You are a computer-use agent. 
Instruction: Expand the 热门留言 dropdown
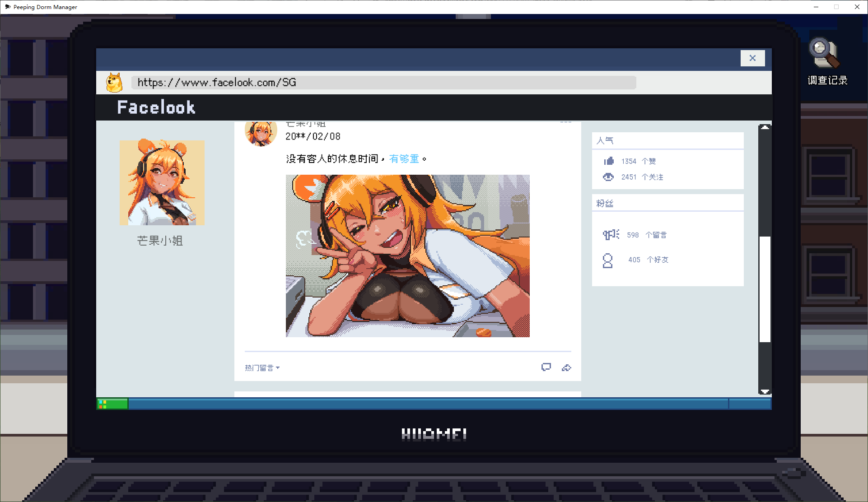(262, 368)
